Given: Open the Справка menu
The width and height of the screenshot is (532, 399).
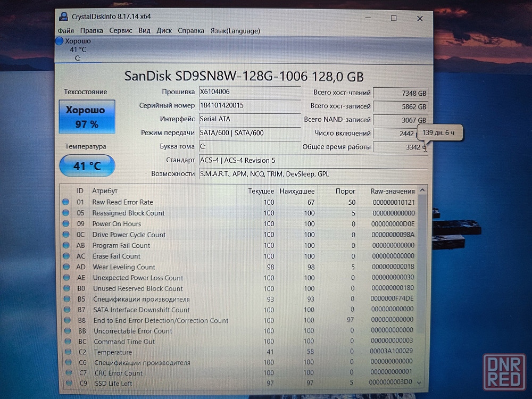Looking at the screenshot, I should [x=191, y=31].
